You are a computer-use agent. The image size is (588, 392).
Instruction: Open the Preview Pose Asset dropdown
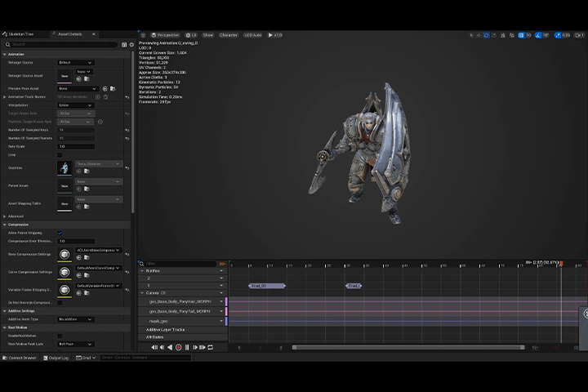[x=78, y=88]
